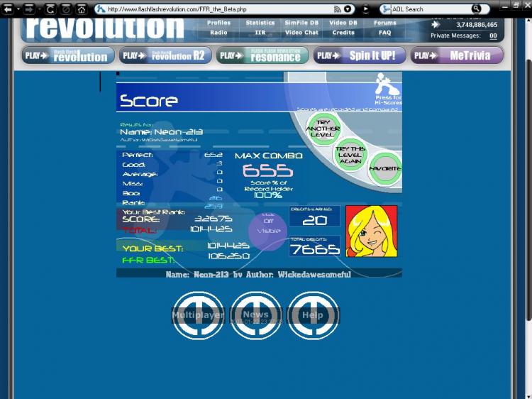Stop page loading with the stop icon
The image size is (532, 399).
66,9
